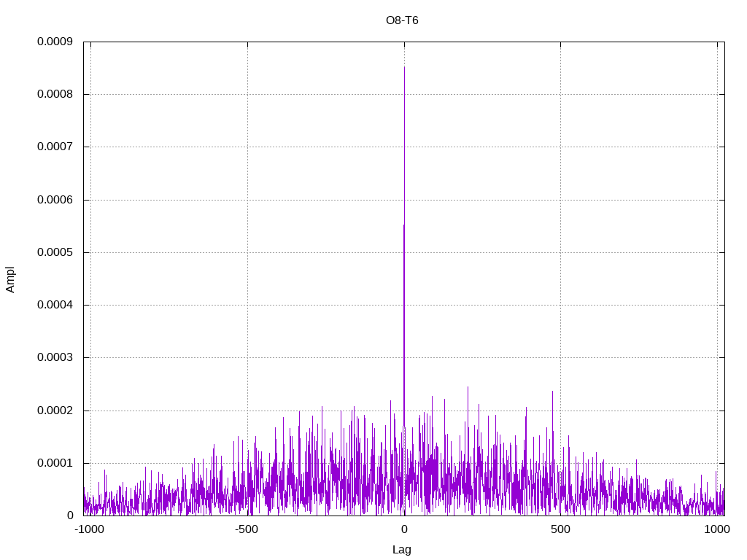Image resolution: width=747 pixels, height=560 pixels.
Task: Click the 0.0007 y-axis tick label
Action: (55, 147)
